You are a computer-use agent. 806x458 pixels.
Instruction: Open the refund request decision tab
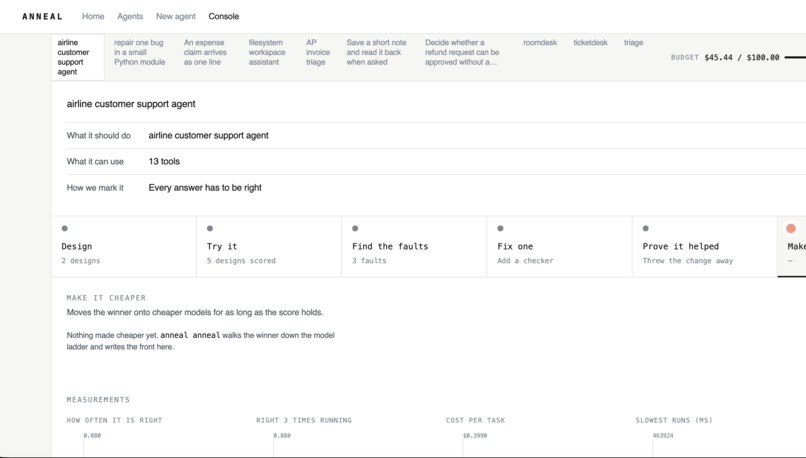(462, 52)
